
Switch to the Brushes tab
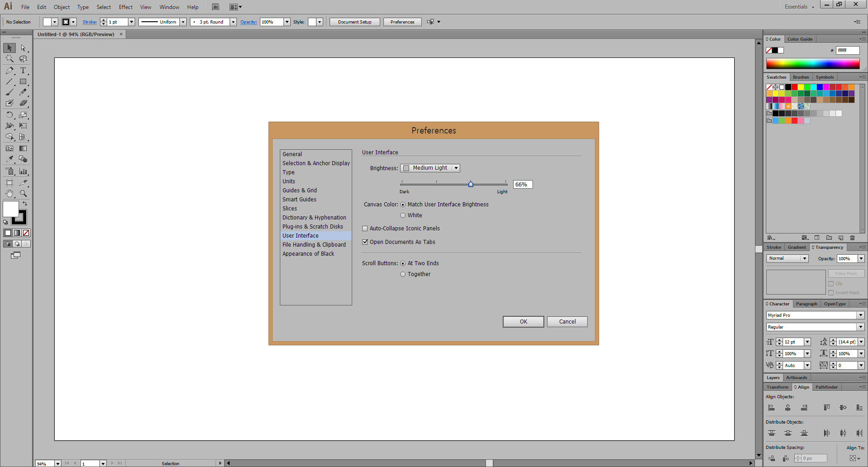(x=801, y=77)
